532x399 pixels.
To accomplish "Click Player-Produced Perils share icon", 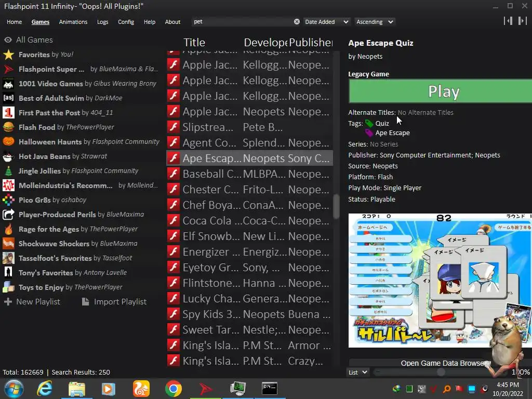I will 8,215.
